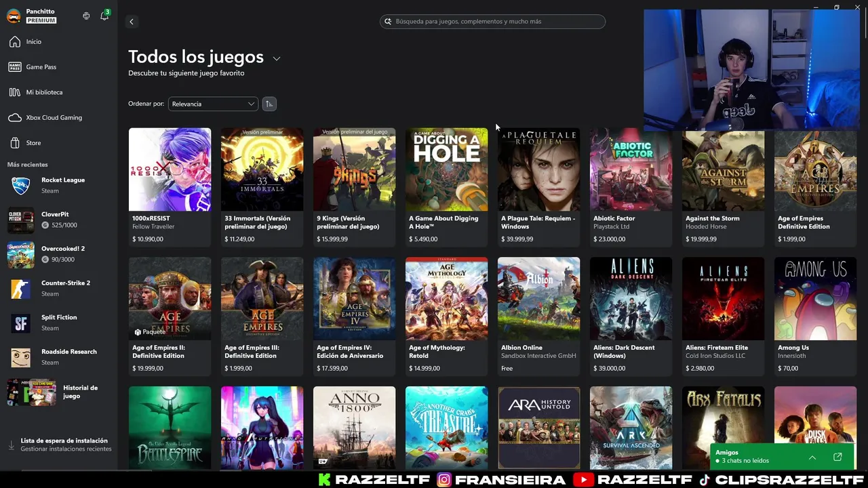Image resolution: width=868 pixels, height=488 pixels.
Task: Open A Game About Digging A Hole
Action: [x=446, y=186]
